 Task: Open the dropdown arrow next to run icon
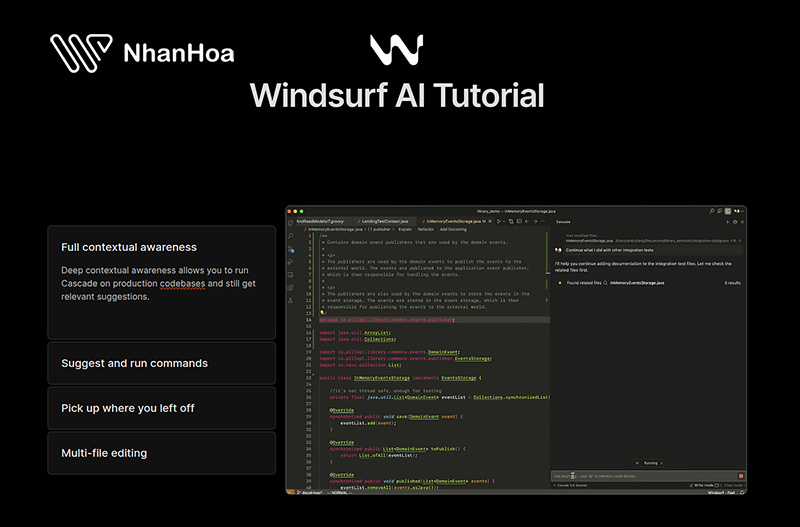504,221
